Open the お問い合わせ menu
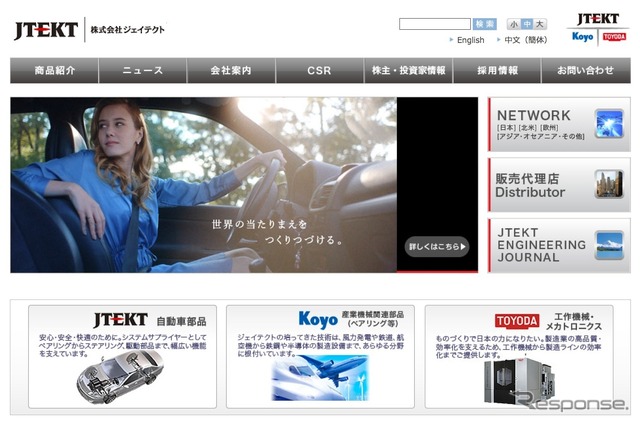The height and width of the screenshot is (423, 640). tap(586, 70)
